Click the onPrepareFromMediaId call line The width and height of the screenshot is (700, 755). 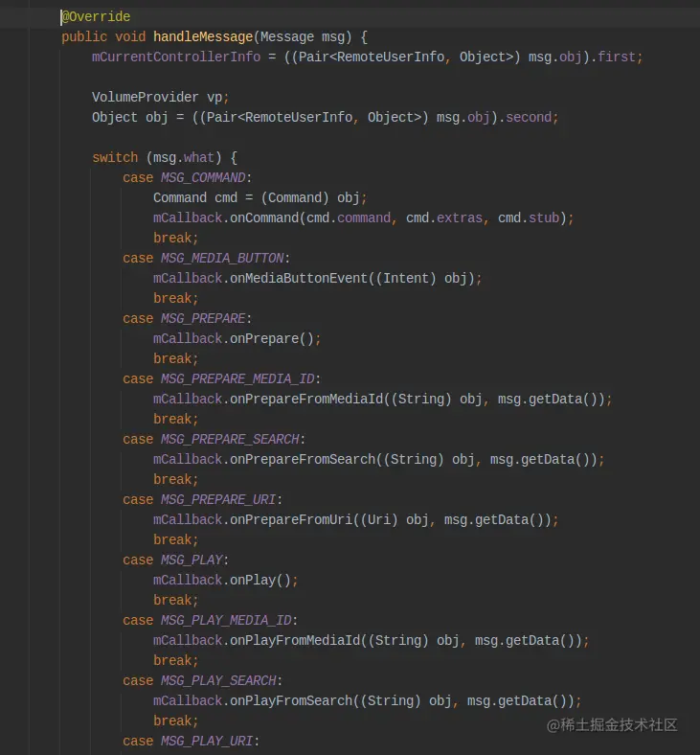point(382,400)
